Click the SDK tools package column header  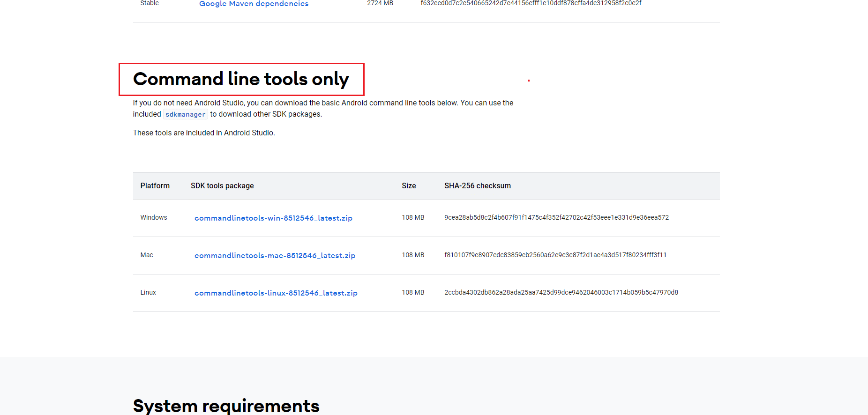tap(222, 186)
